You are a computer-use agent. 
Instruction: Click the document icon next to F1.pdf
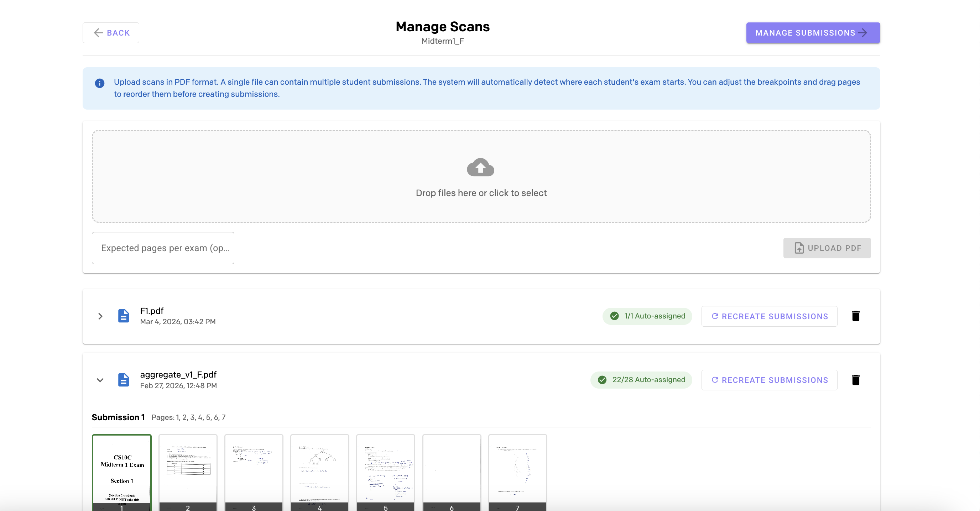point(124,316)
